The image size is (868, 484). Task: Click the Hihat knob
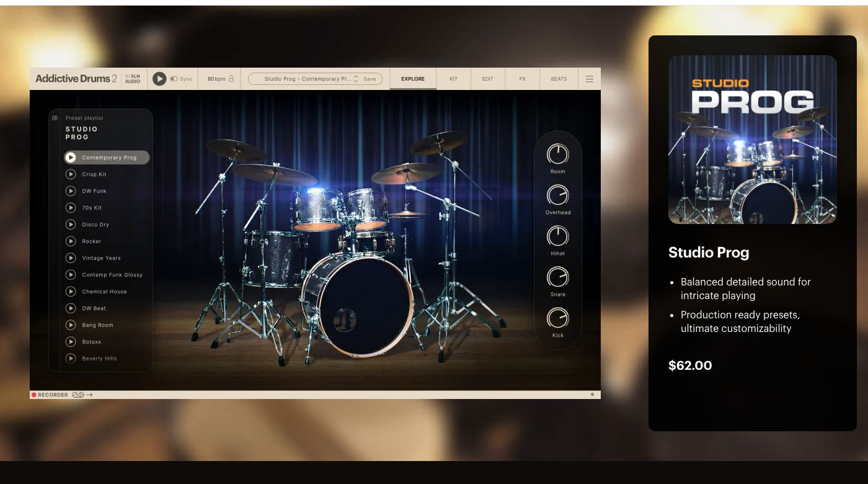pyautogui.click(x=558, y=236)
